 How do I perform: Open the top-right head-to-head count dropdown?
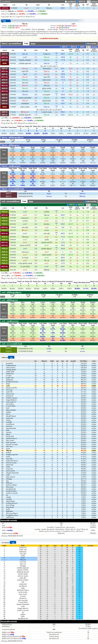pos(89,1)
